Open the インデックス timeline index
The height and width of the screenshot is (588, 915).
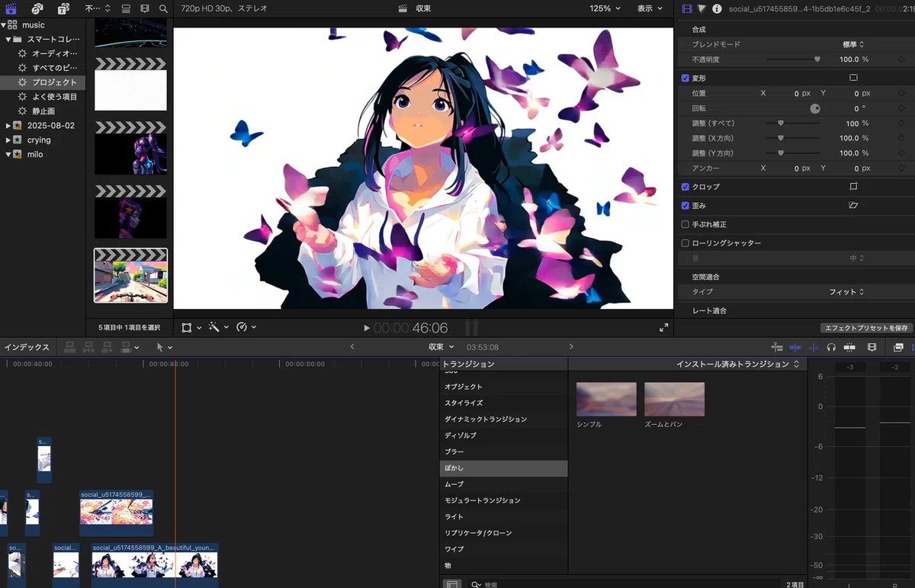(27, 347)
